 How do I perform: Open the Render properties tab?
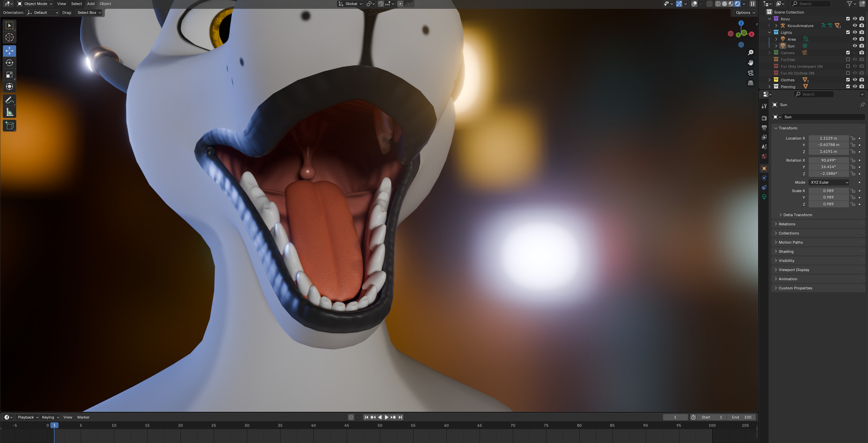coord(764,118)
